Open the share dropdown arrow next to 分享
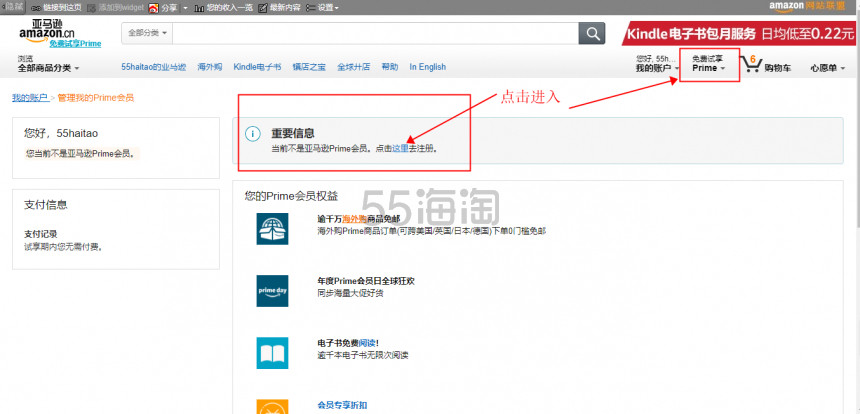860x414 pixels. coord(185,8)
